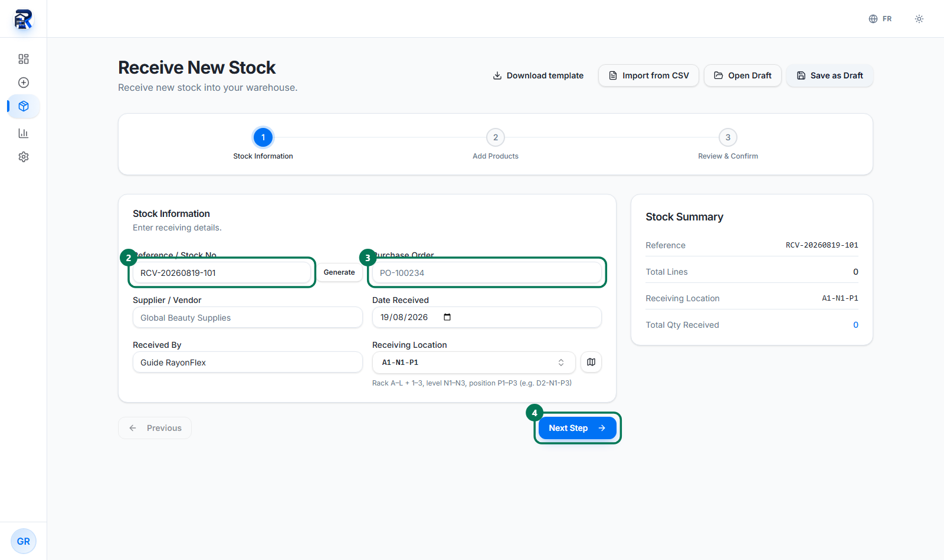This screenshot has width=944, height=560.
Task: Focus the Reference / Stock No. field
Action: point(222,273)
